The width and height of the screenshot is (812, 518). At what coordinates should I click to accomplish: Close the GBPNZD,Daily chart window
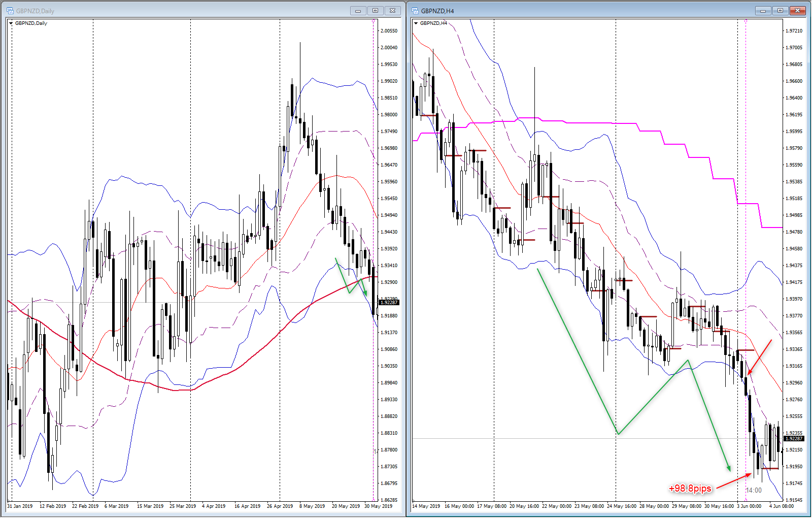coord(393,11)
